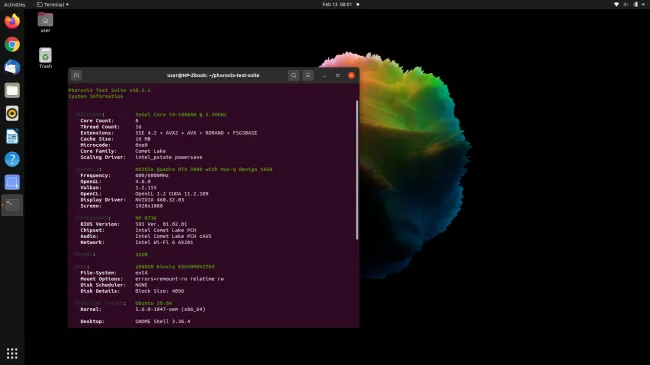Click the "GNOME Shell 3.36.4" desktop value
Viewport: 650px width, 365px height.
click(163, 321)
